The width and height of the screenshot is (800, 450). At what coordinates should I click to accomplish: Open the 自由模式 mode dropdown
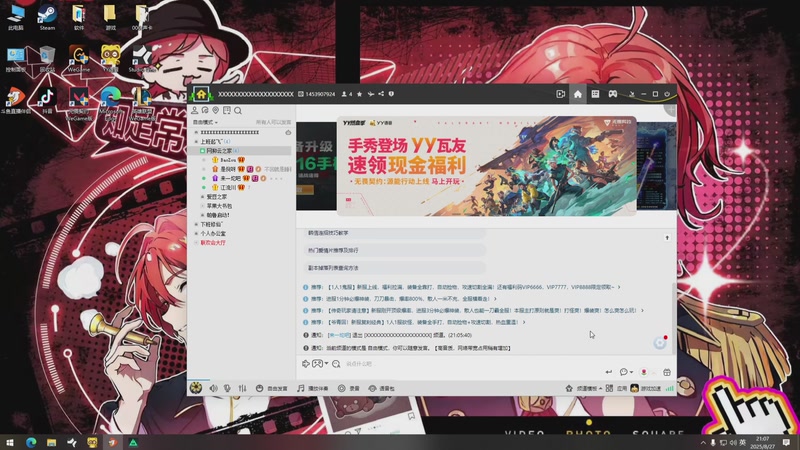click(x=205, y=122)
